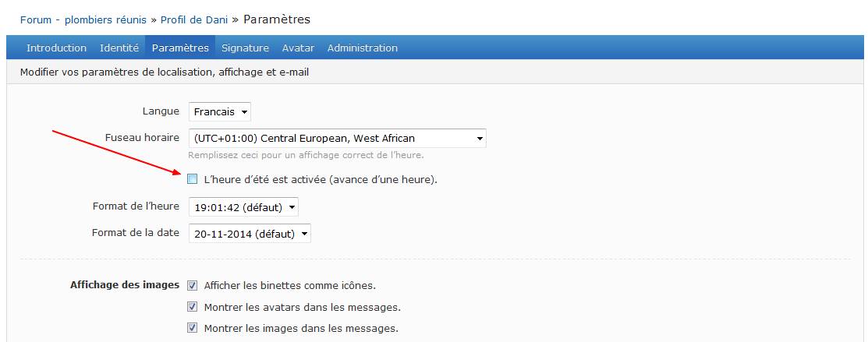Screen dimensions: 868x342
Task: Click the Format de l'heure label
Action: [x=136, y=206]
